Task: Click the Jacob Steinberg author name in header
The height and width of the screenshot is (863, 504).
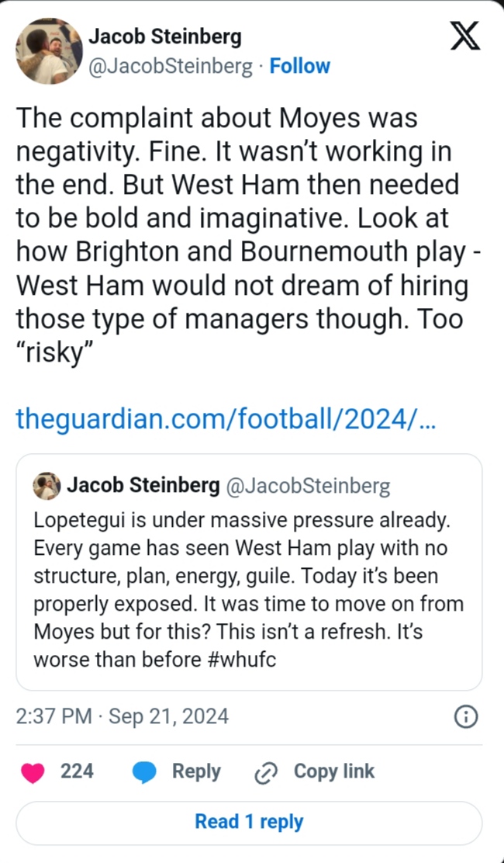Action: [165, 36]
